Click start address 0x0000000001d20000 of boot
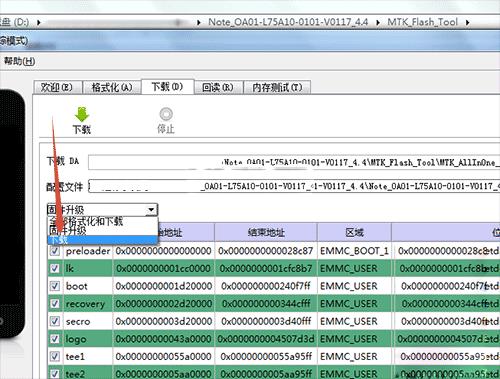The width and height of the screenshot is (500, 379). point(164,286)
